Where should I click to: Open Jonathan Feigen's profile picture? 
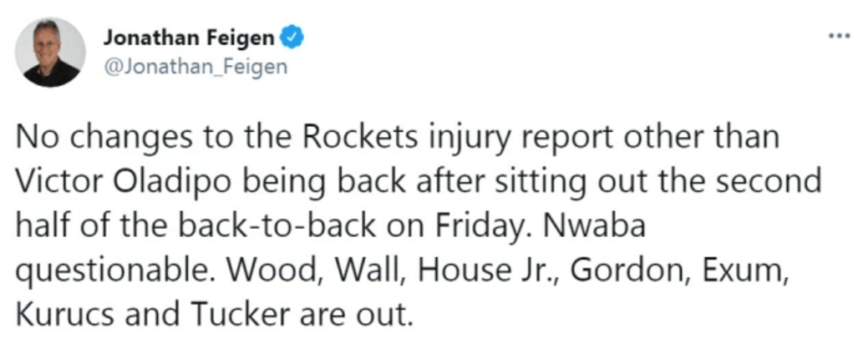pyautogui.click(x=50, y=53)
